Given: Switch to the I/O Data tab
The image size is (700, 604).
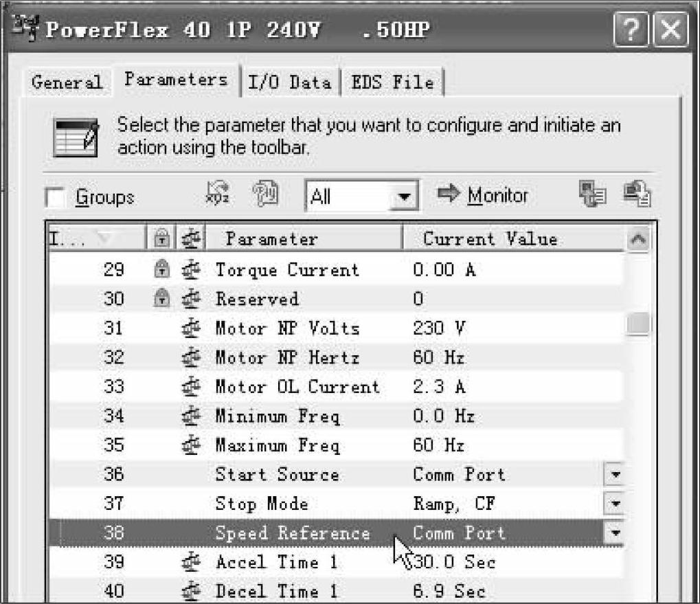Looking at the screenshot, I should [x=290, y=82].
